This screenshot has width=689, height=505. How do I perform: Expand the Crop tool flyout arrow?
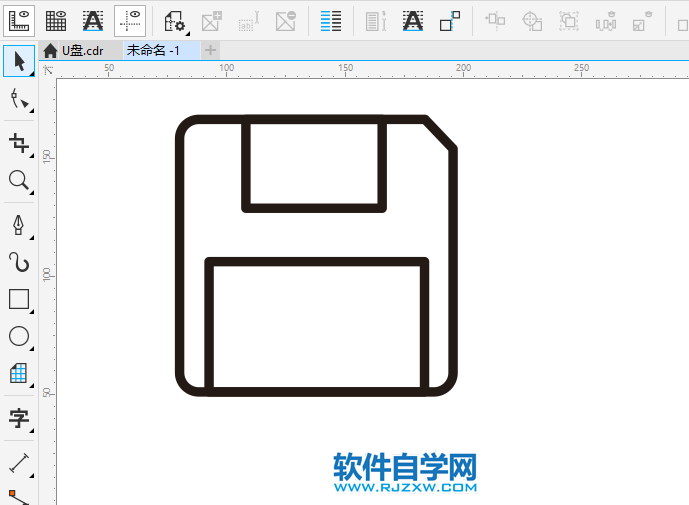pyautogui.click(x=32, y=156)
